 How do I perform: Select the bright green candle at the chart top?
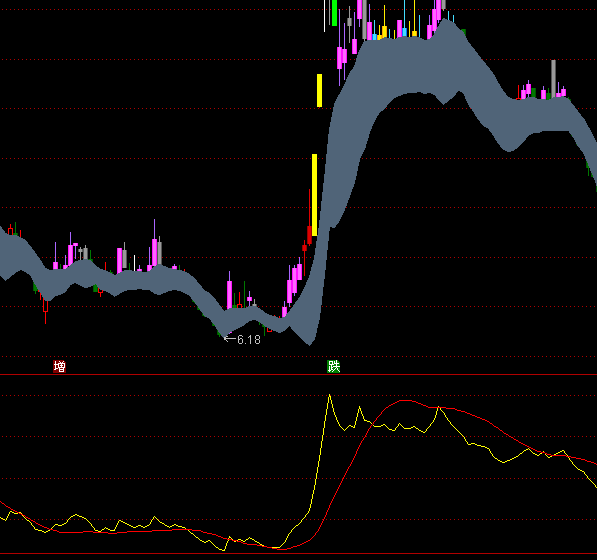click(334, 13)
